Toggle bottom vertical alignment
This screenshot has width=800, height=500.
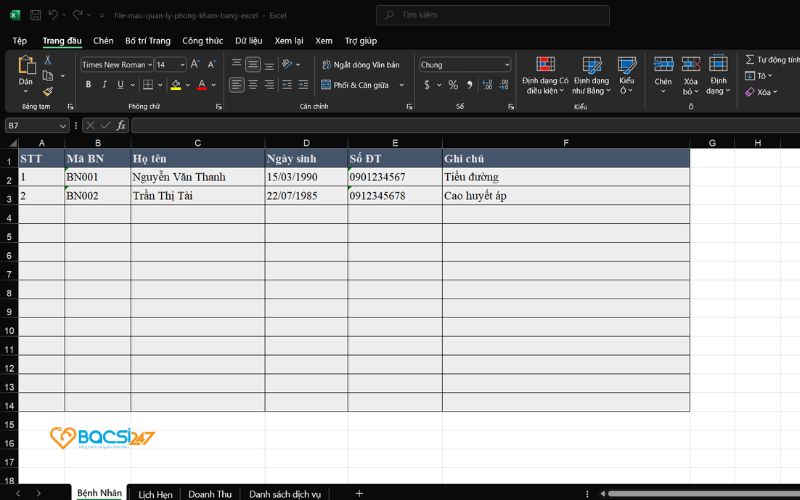click(269, 66)
